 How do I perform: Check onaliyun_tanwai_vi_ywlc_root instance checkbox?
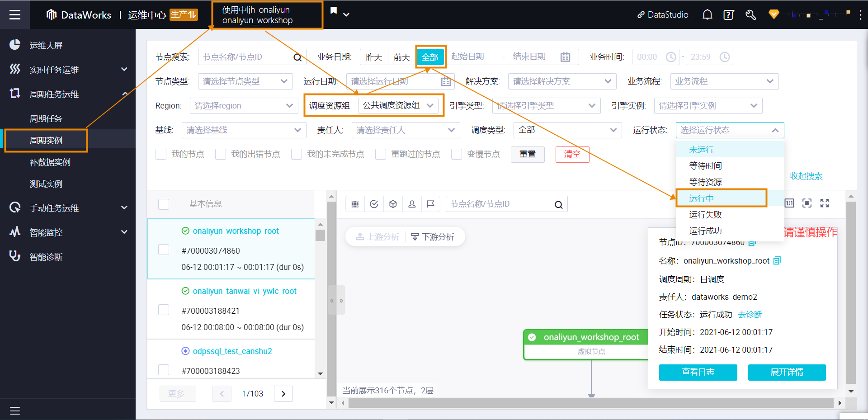click(x=164, y=310)
